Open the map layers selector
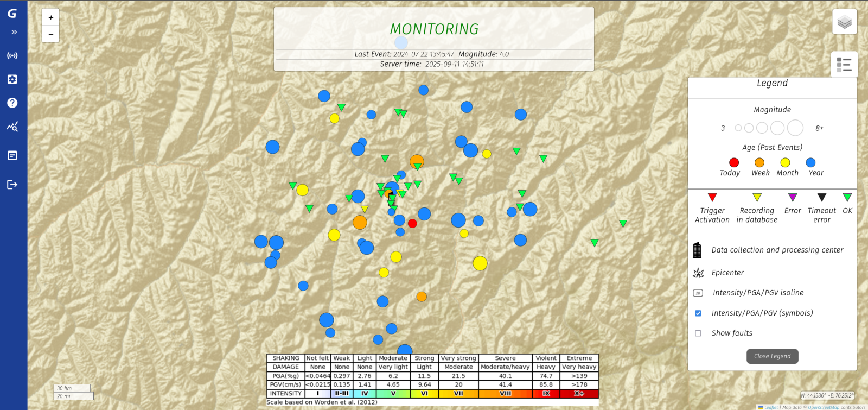 (845, 22)
